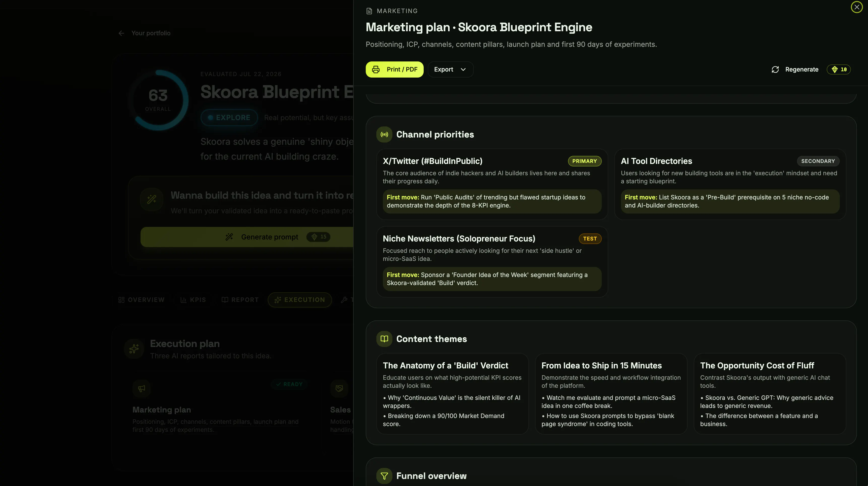Image resolution: width=868 pixels, height=486 pixels.
Task: Click the megaphone icon on Marketing plan card
Action: point(142,388)
